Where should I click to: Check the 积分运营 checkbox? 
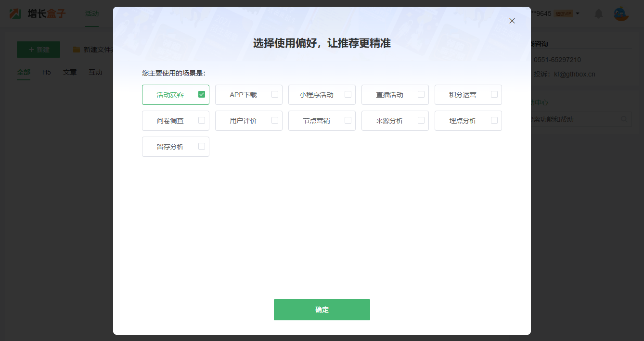pos(494,95)
